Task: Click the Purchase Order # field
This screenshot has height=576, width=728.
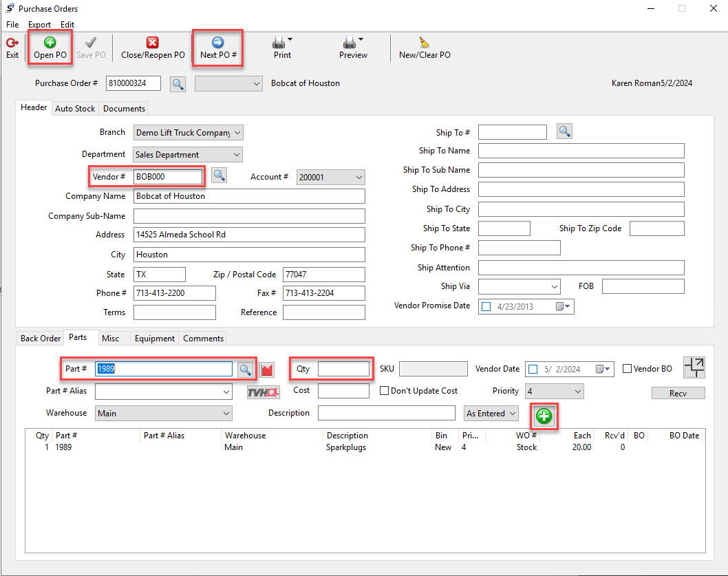Action: coord(133,84)
